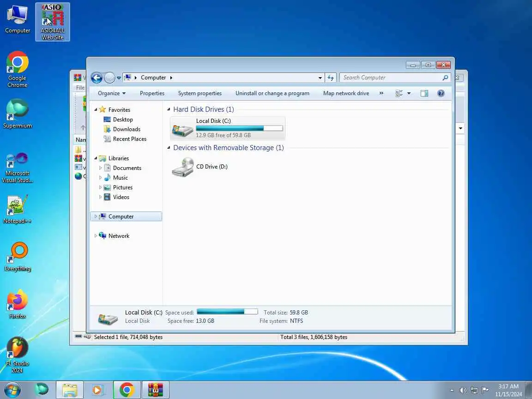Show hidden tray icons arrow

(452, 390)
